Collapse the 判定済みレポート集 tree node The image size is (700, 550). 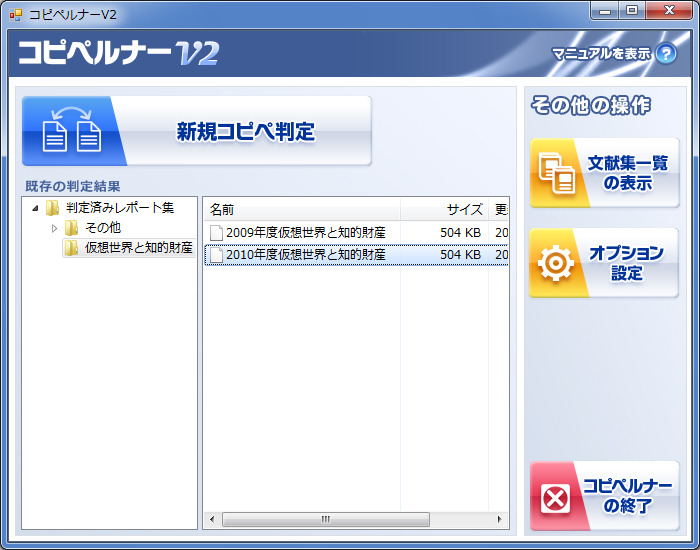[x=36, y=208]
